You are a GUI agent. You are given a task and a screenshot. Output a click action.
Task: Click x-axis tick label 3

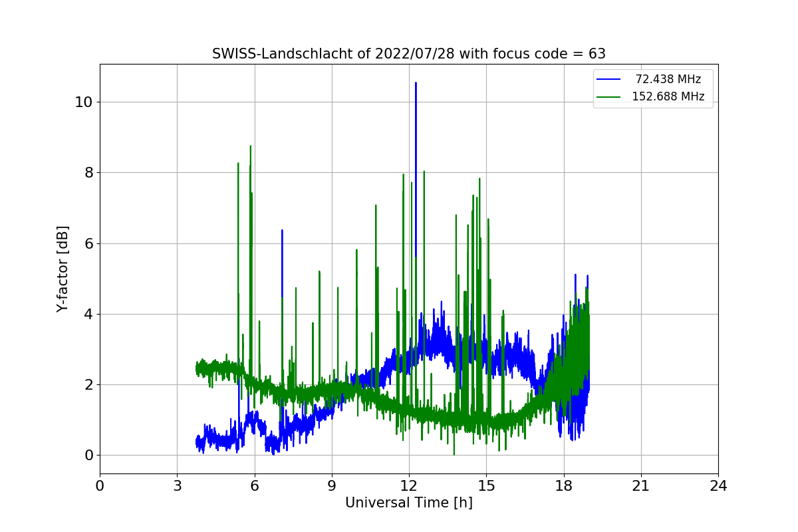[177, 486]
